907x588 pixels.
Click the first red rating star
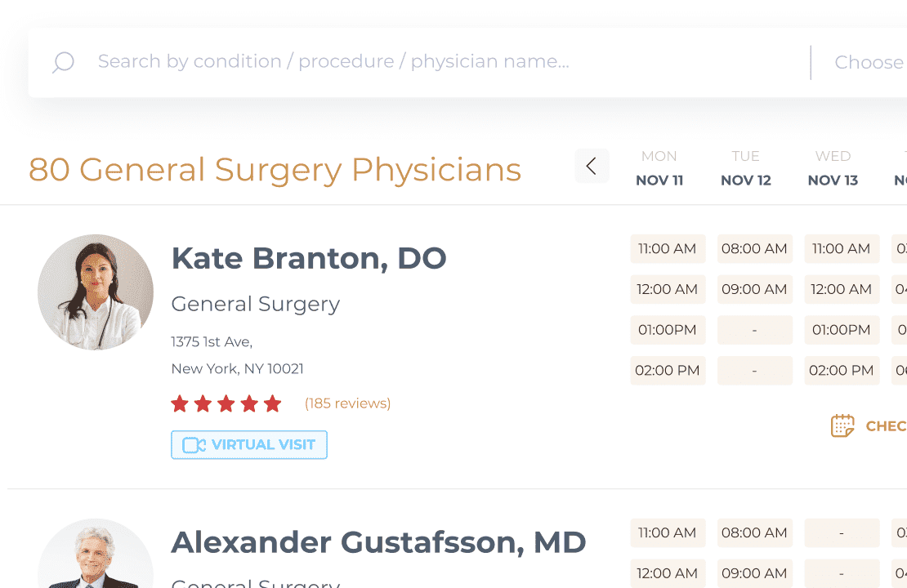click(180, 403)
